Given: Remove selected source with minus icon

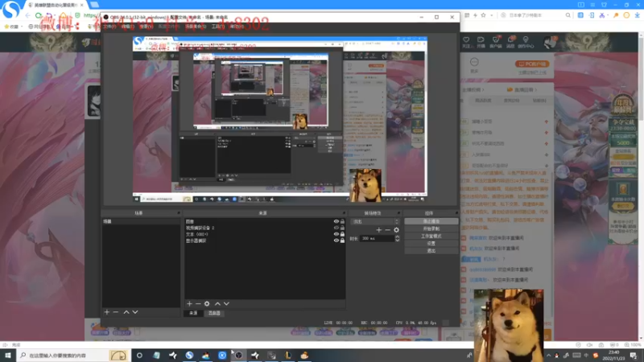Looking at the screenshot, I should coord(198,304).
